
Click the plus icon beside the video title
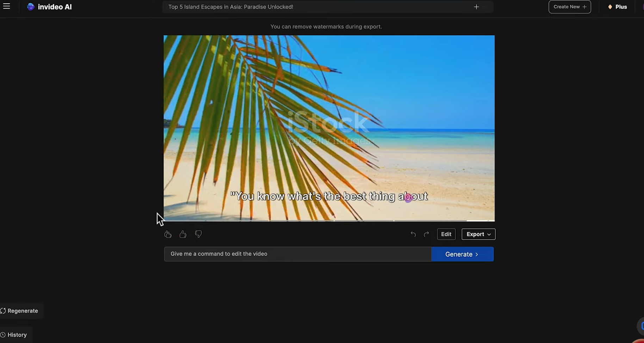tap(476, 7)
